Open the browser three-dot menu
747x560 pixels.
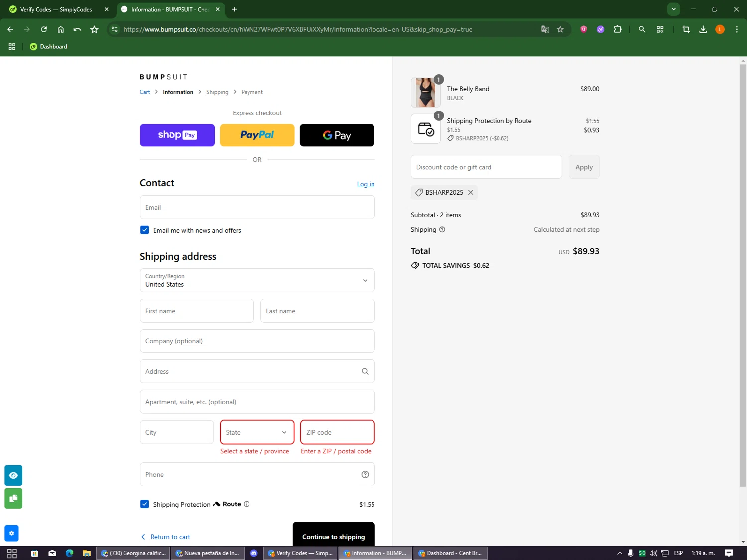737,29
